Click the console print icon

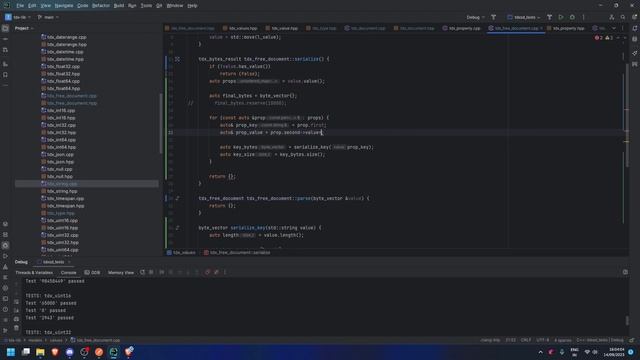tap(16, 319)
